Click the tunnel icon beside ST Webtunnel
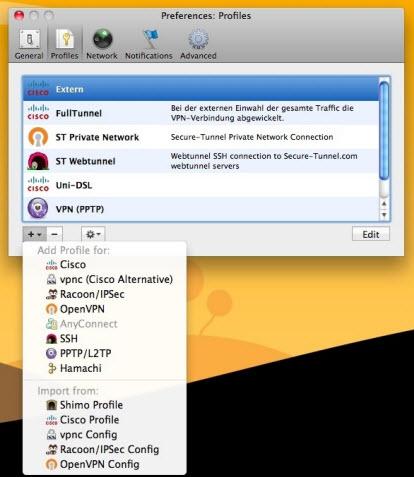414x477 pixels. click(x=38, y=161)
